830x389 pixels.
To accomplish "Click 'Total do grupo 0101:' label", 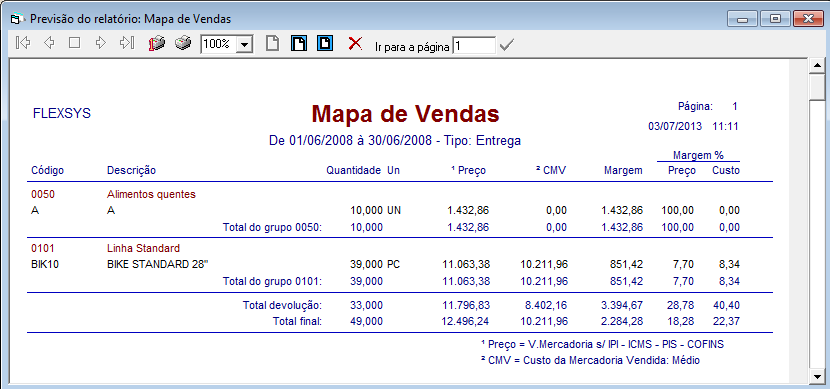I will pyautogui.click(x=273, y=281).
